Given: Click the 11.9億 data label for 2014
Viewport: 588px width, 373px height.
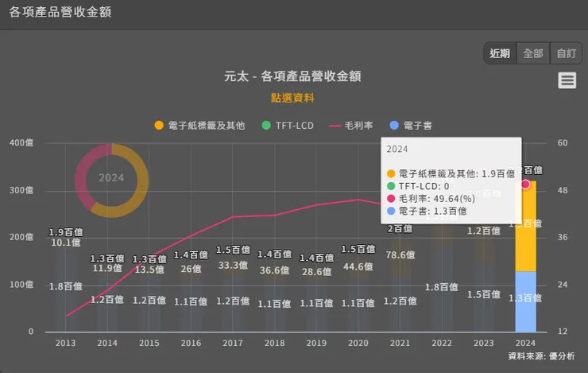Looking at the screenshot, I should coord(107,268).
